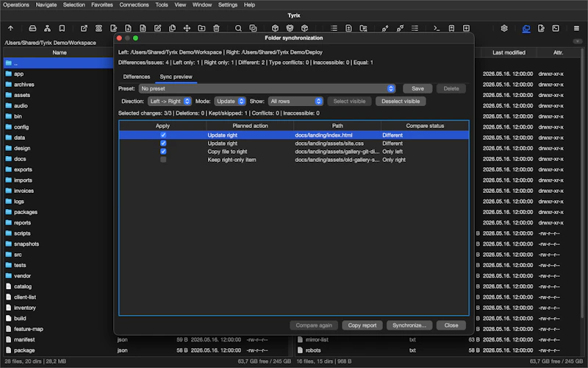
Task: Click the magnifier search icon
Action: point(238,28)
